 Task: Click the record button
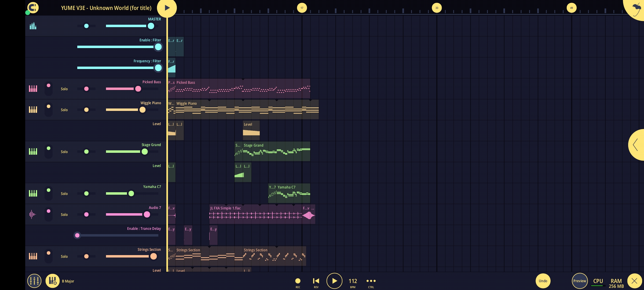tap(298, 281)
